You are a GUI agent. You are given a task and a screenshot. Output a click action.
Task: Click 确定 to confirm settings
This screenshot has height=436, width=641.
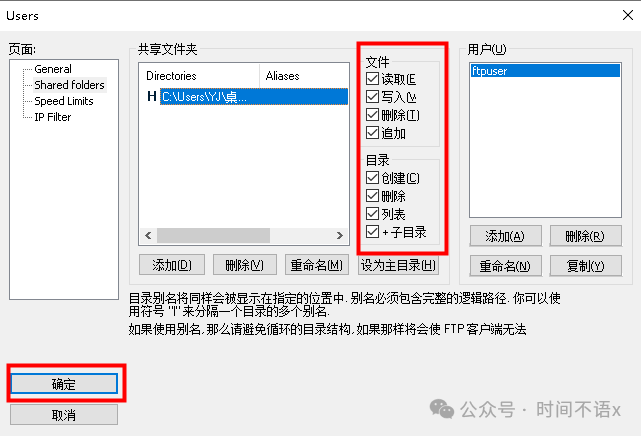64,384
